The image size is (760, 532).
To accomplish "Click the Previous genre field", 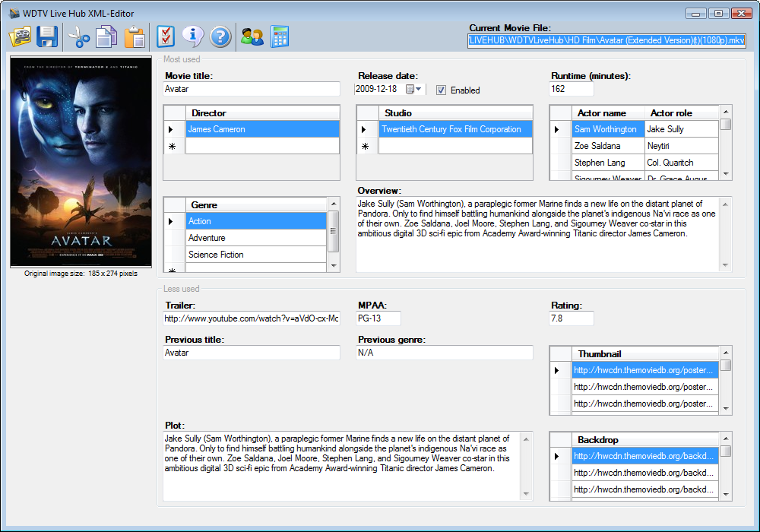I will (445, 353).
